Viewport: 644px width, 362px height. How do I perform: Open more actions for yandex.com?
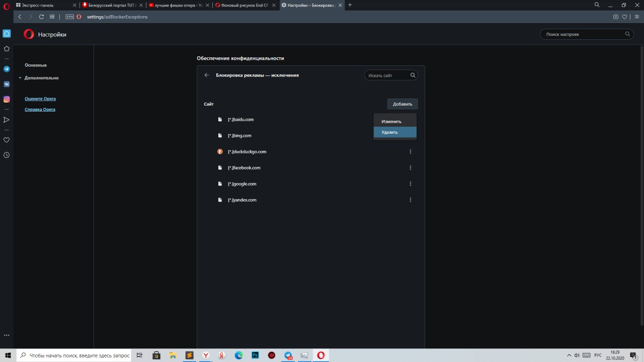[x=411, y=200]
